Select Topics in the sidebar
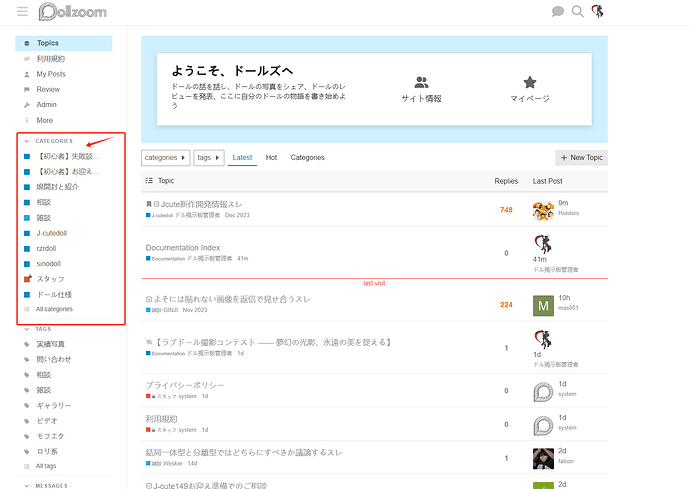 (x=64, y=43)
